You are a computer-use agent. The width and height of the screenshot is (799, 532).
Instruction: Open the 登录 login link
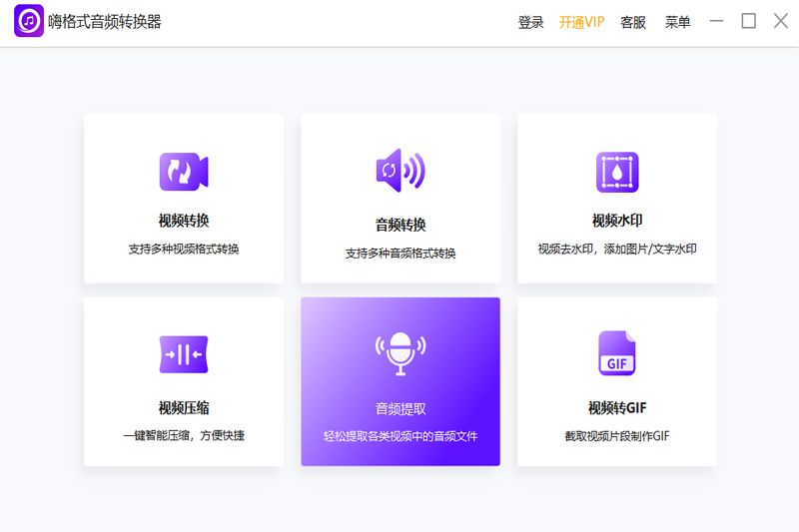(x=531, y=23)
